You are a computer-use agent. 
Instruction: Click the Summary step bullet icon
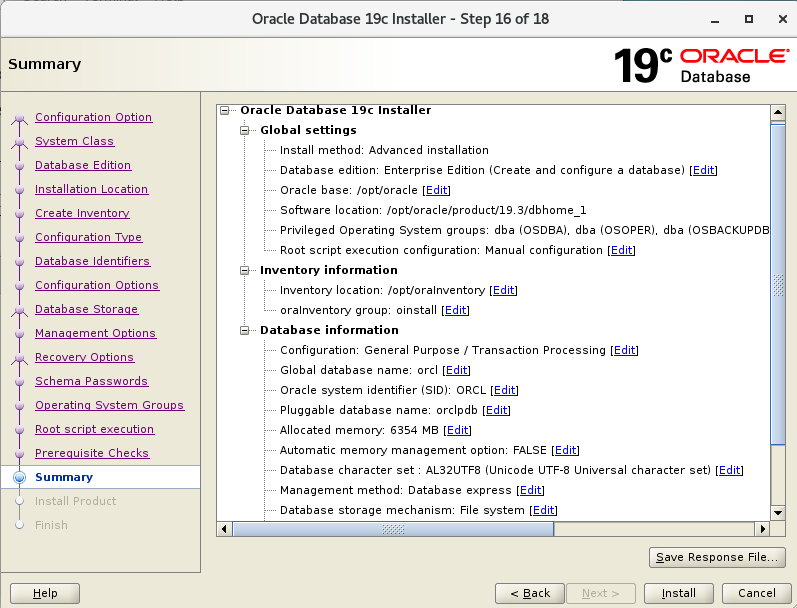click(19, 477)
